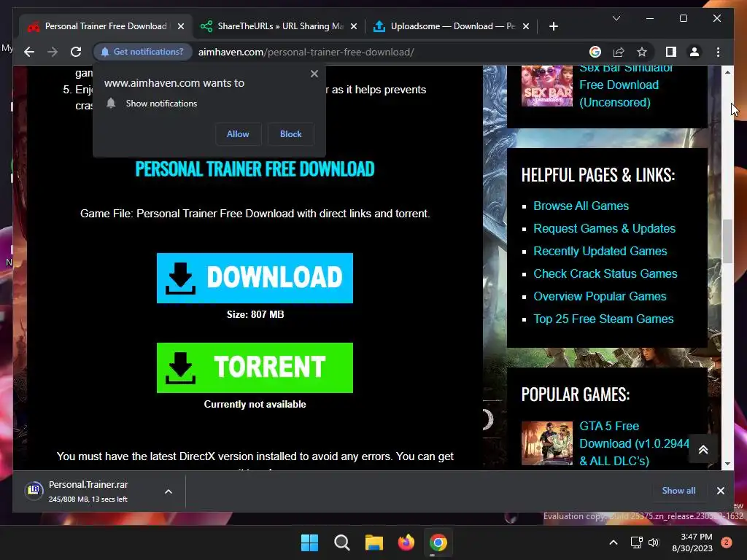Click the scroll-to-top double chevron button

click(703, 449)
